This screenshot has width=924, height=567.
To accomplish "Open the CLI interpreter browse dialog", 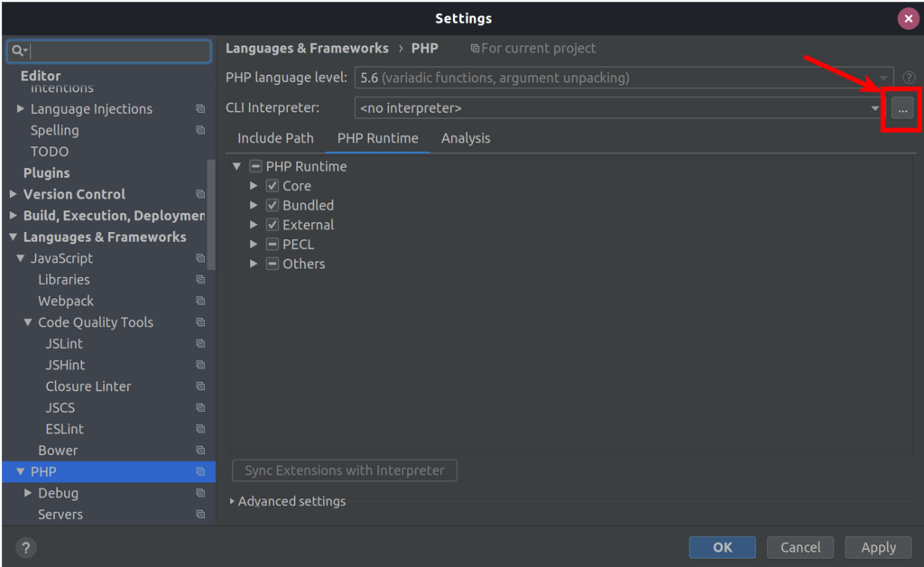I will (x=901, y=107).
